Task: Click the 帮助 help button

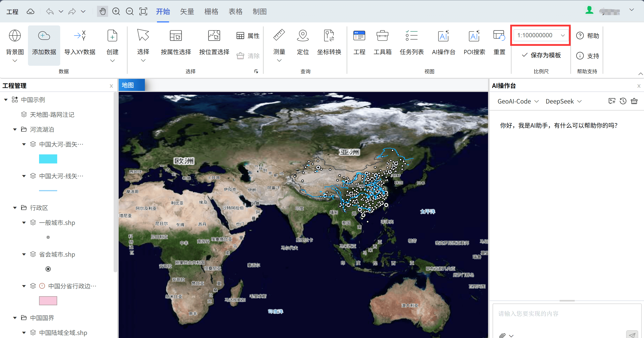Action: click(x=588, y=36)
